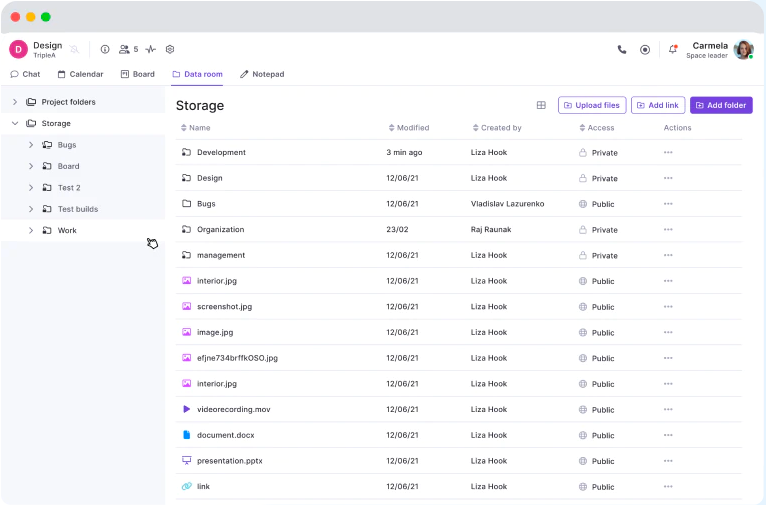Screen dimensions: 766x505
Task: Click the Add folder button
Action: (721, 105)
